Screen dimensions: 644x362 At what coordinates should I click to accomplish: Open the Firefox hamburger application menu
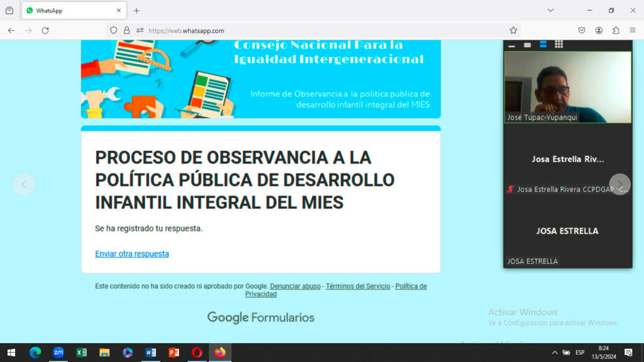[x=633, y=30]
